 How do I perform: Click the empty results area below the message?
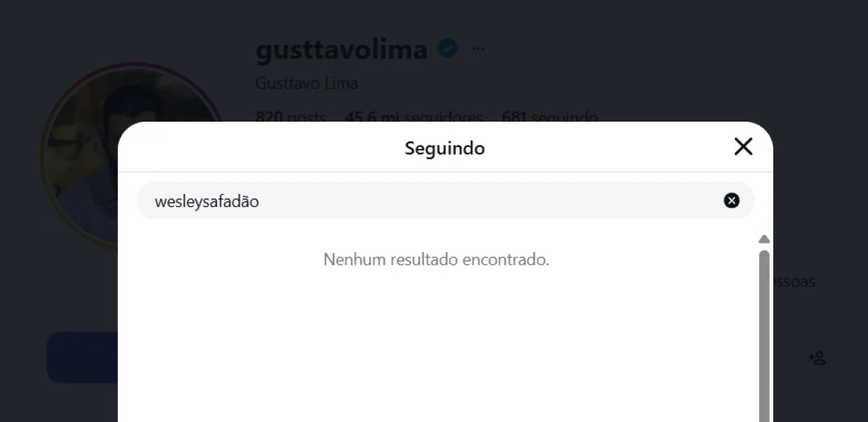point(438,347)
